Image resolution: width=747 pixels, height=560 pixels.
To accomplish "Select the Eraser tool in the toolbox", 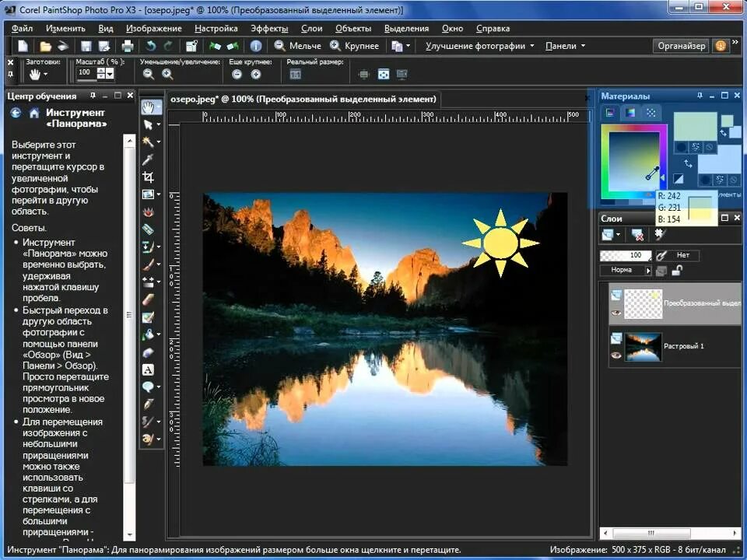I will click(x=148, y=299).
